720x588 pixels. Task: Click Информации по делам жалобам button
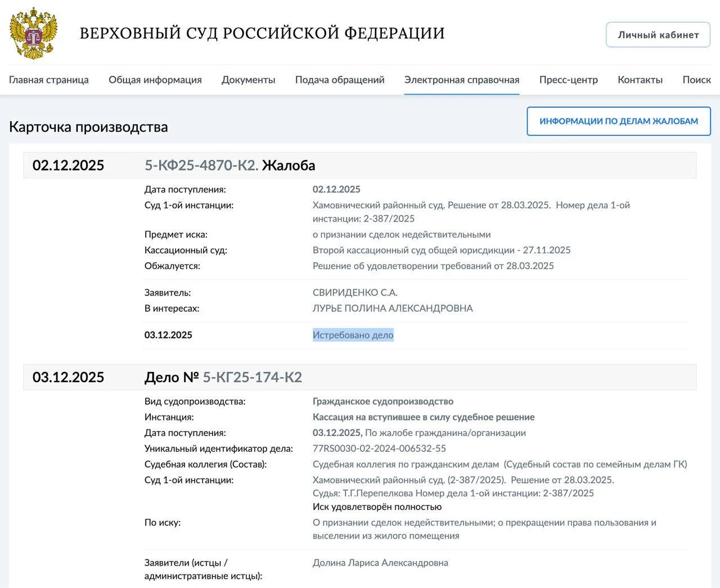coord(618,121)
